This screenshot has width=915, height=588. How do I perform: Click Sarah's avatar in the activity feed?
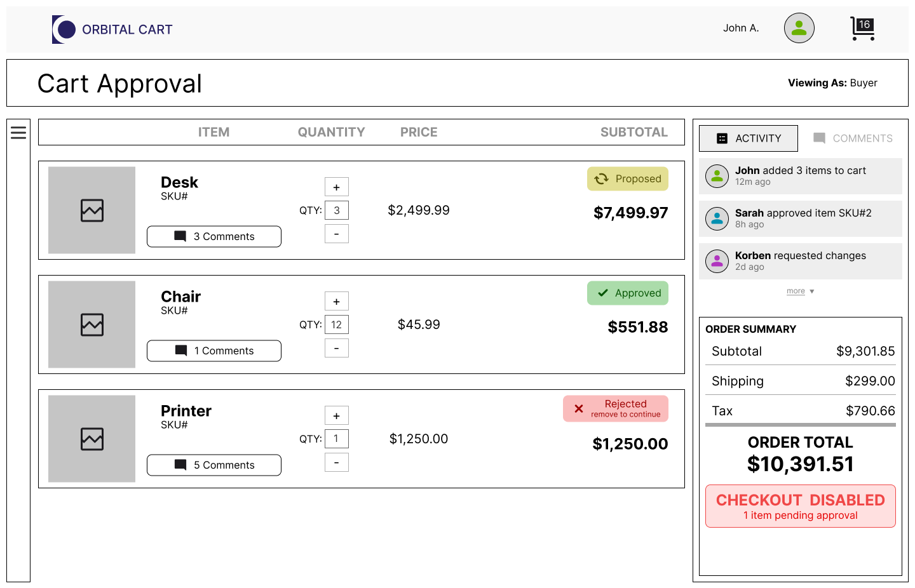tap(717, 218)
